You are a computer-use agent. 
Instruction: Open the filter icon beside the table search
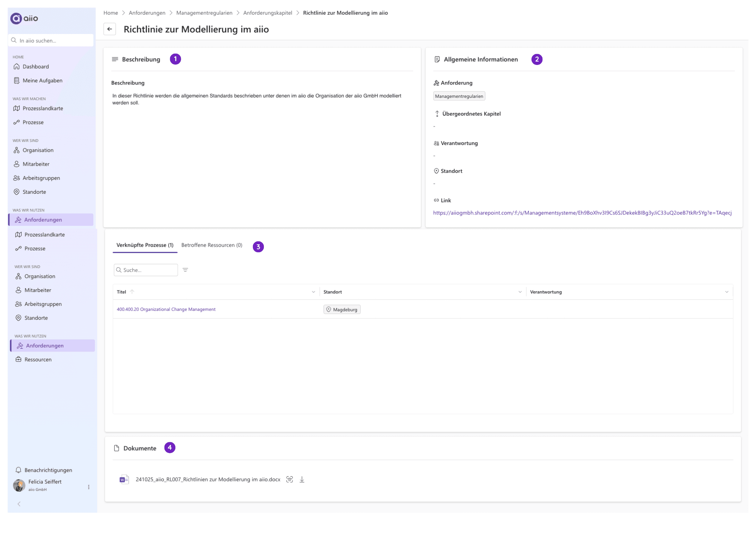point(185,270)
